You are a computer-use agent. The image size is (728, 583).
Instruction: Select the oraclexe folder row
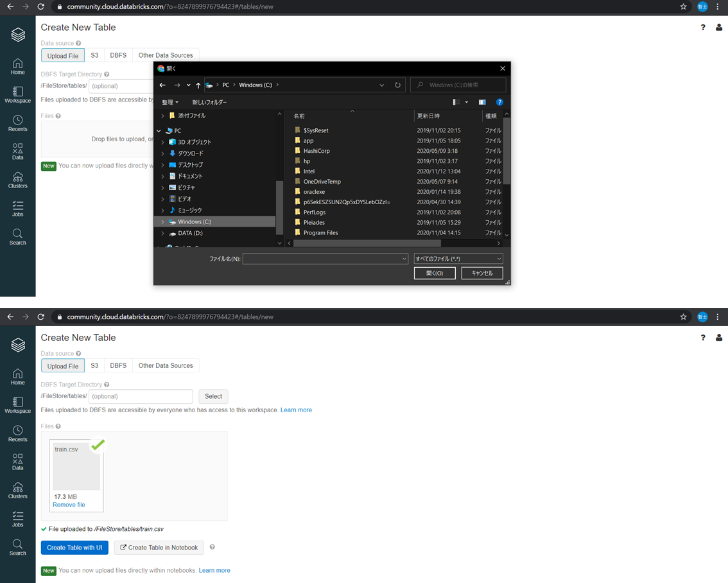pos(314,192)
